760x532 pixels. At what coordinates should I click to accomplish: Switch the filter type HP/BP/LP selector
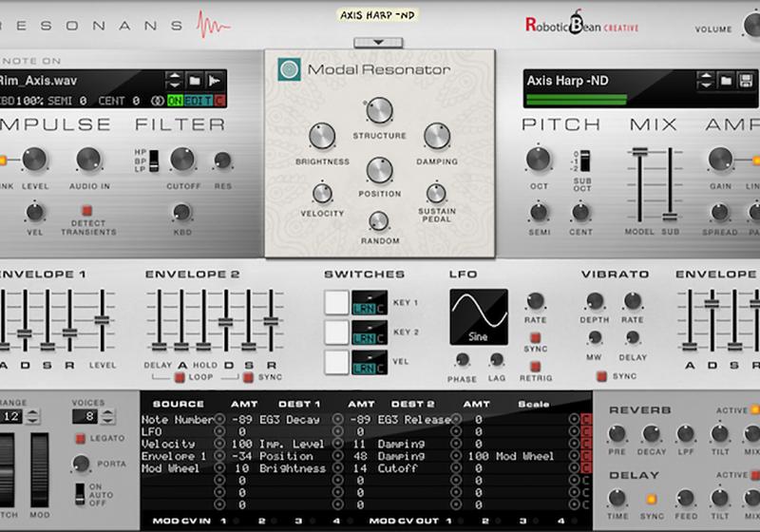(152, 160)
